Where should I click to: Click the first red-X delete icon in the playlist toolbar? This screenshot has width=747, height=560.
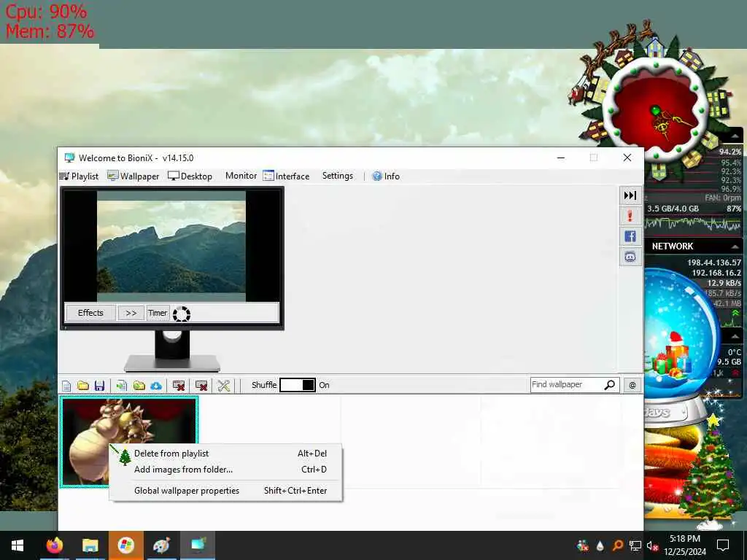[x=179, y=385]
